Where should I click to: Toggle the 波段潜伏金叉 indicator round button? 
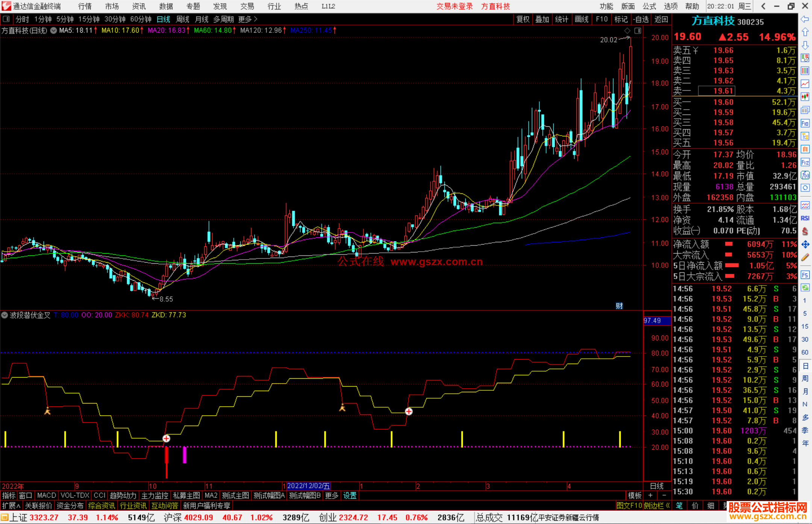click(x=5, y=315)
